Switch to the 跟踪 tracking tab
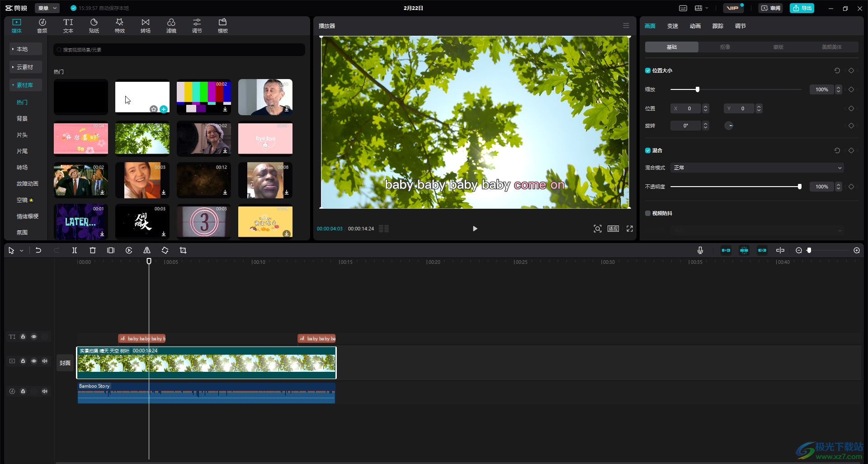 point(718,26)
